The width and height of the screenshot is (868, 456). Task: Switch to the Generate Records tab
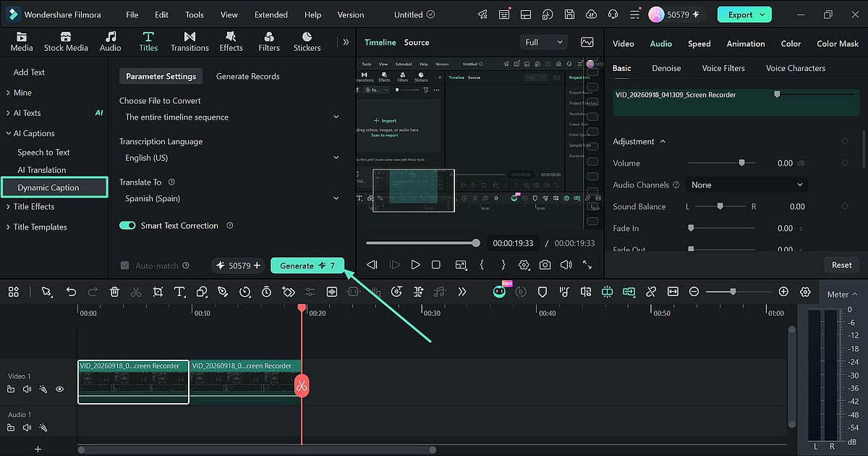pyautogui.click(x=247, y=76)
